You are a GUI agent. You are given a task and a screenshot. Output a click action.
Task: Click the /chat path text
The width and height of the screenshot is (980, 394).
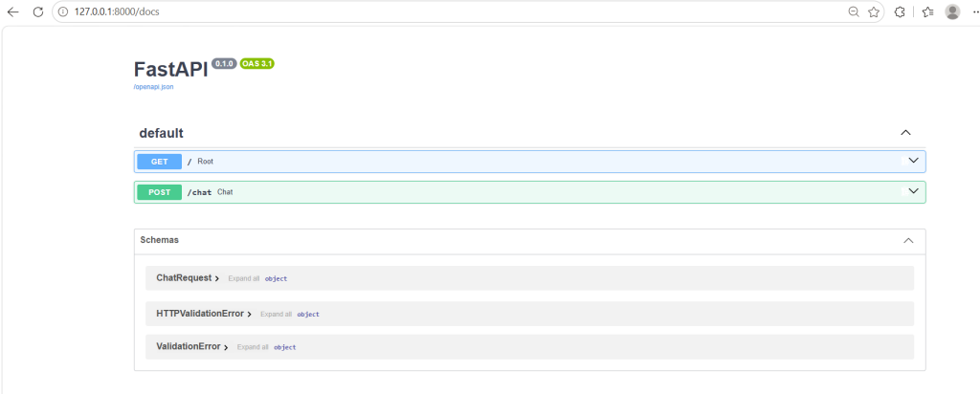click(199, 192)
